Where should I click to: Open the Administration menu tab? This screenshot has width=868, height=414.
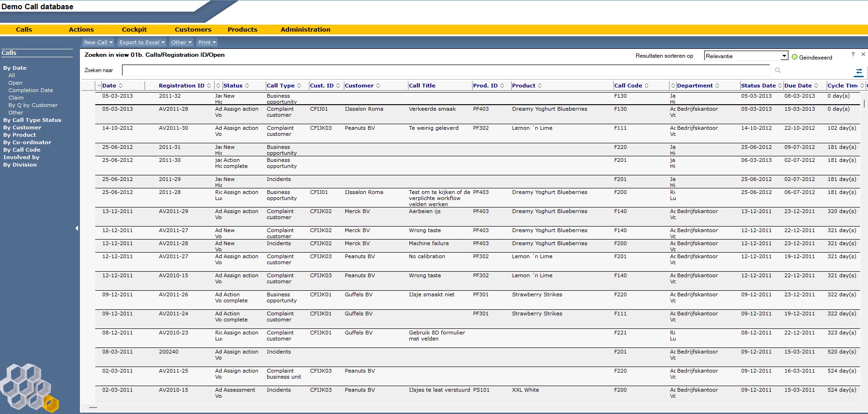[305, 29]
